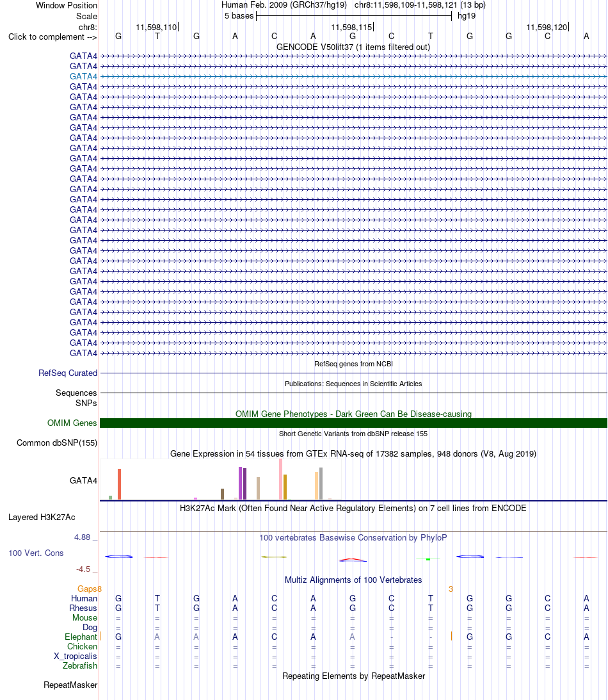Click the 'Click to complement -->' label
Screen dimensions: 608x700
(52, 37)
